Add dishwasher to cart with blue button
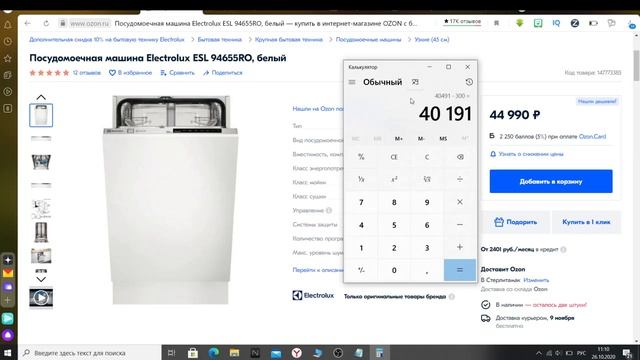Image resolution: width=640 pixels, height=360 pixels. (551, 181)
